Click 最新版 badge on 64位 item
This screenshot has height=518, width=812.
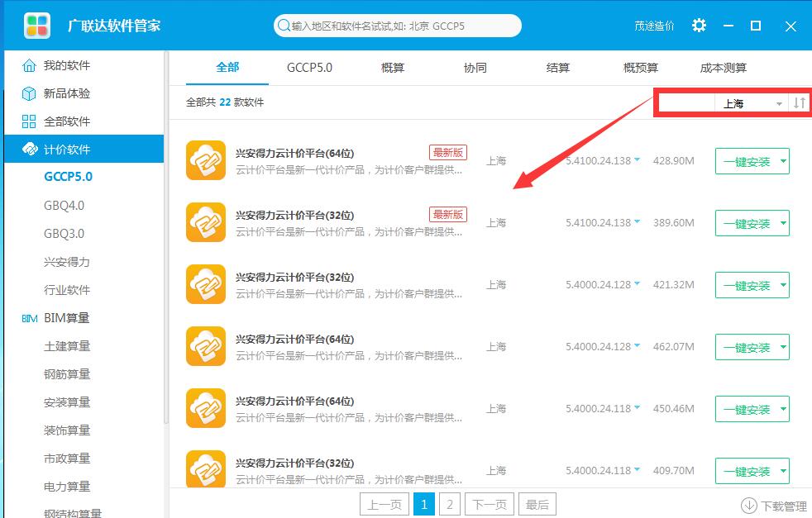coord(448,152)
